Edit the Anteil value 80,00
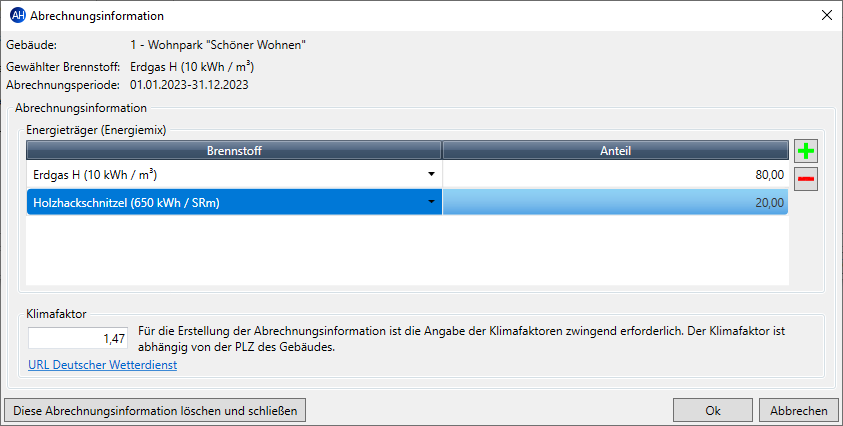Image resolution: width=843 pixels, height=426 pixels. [x=615, y=174]
